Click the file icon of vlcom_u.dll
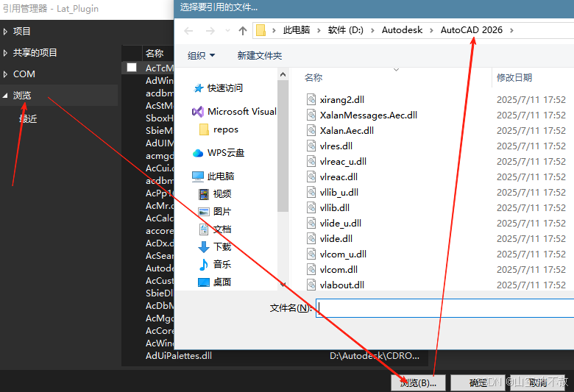 point(311,254)
